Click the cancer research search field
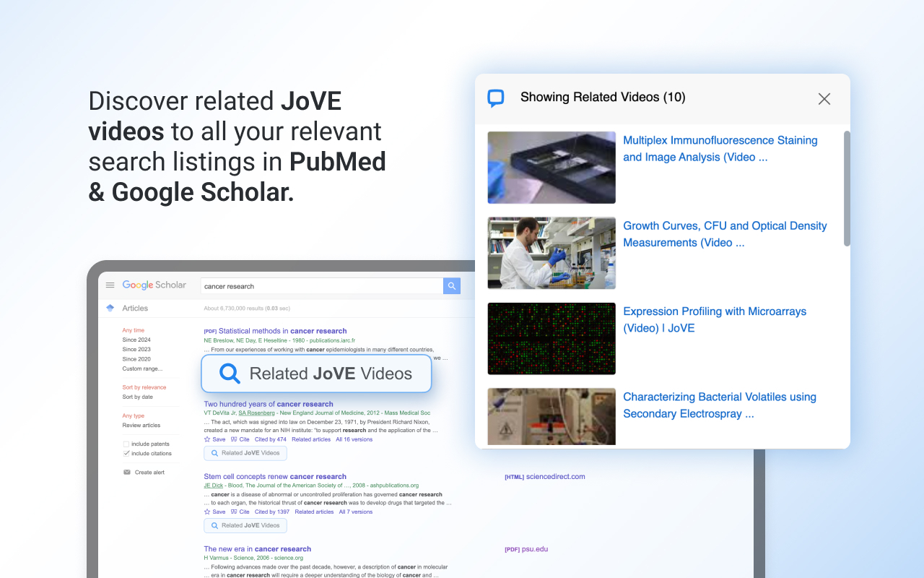 coord(321,286)
